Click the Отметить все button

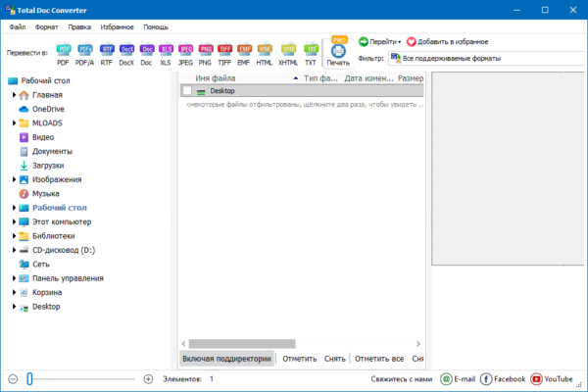click(379, 359)
